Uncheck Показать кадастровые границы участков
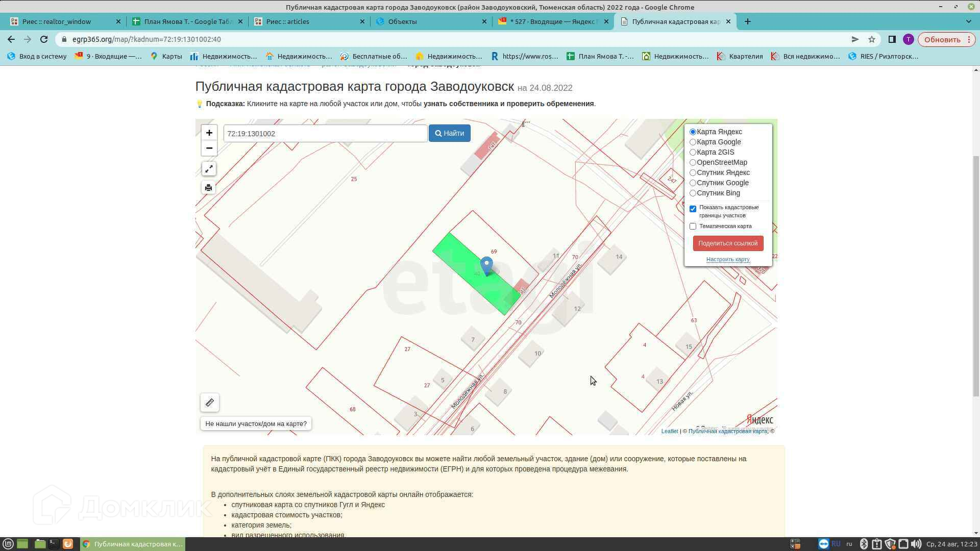This screenshot has height=551, width=980. [693, 209]
